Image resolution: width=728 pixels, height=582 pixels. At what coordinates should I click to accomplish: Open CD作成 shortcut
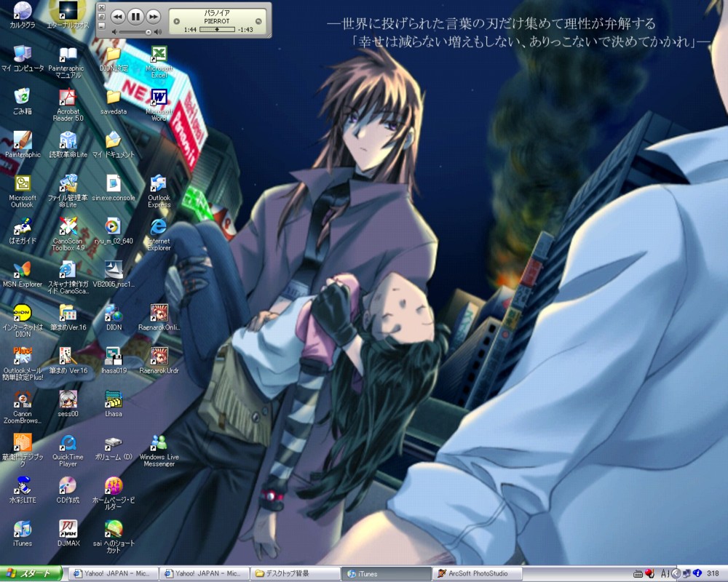pos(68,490)
